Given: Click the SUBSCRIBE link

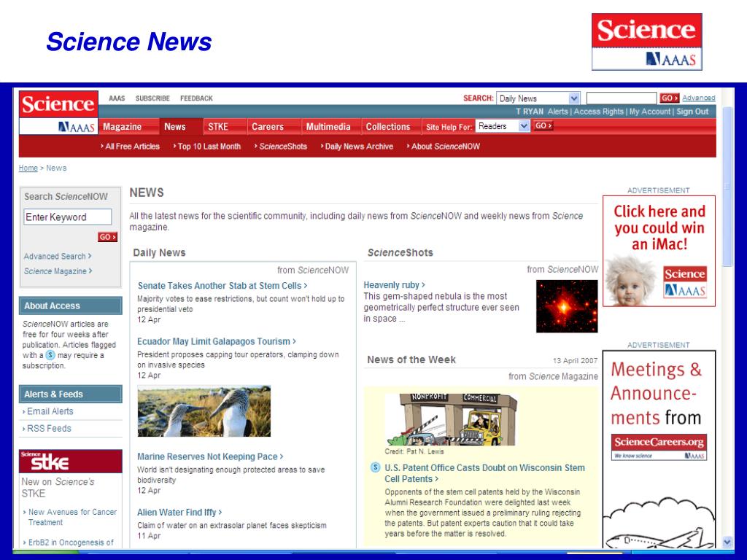Looking at the screenshot, I should (152, 98).
